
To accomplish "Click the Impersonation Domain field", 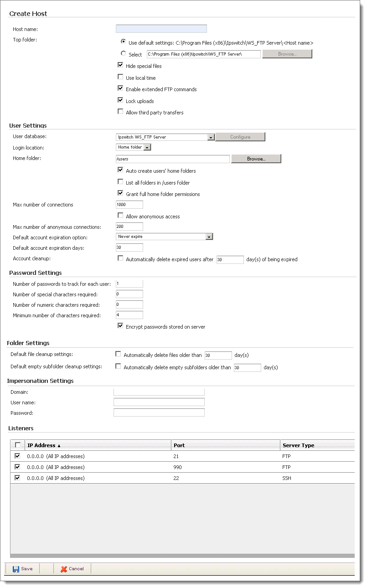I will (159, 392).
